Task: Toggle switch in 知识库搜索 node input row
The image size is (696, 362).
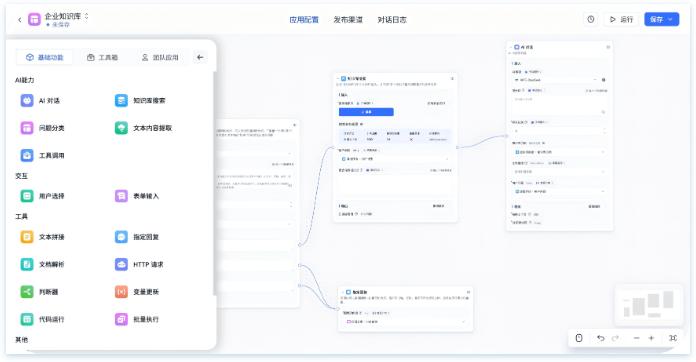Action: point(448,103)
